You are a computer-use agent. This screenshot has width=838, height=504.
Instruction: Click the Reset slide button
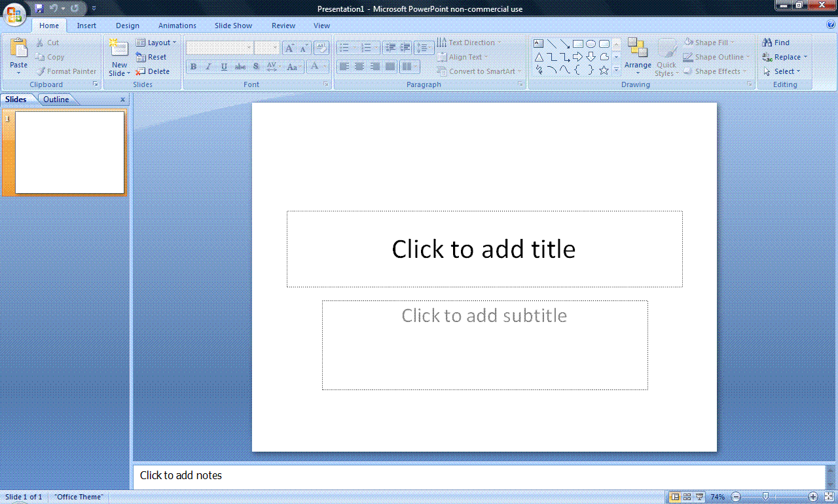pos(151,57)
